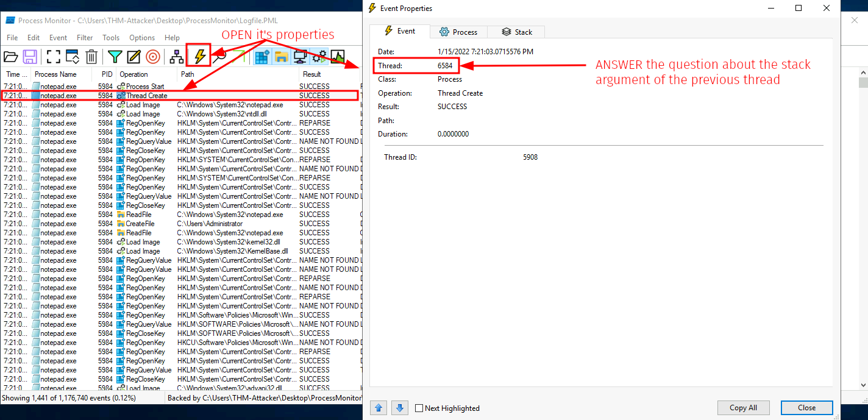Toggle Show File System Activity icon

click(x=281, y=57)
